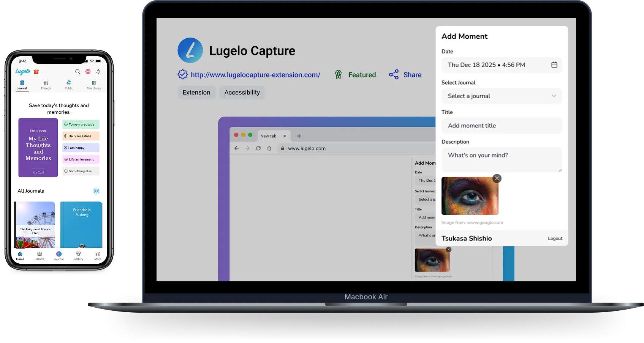Click the Logout link

click(x=555, y=239)
